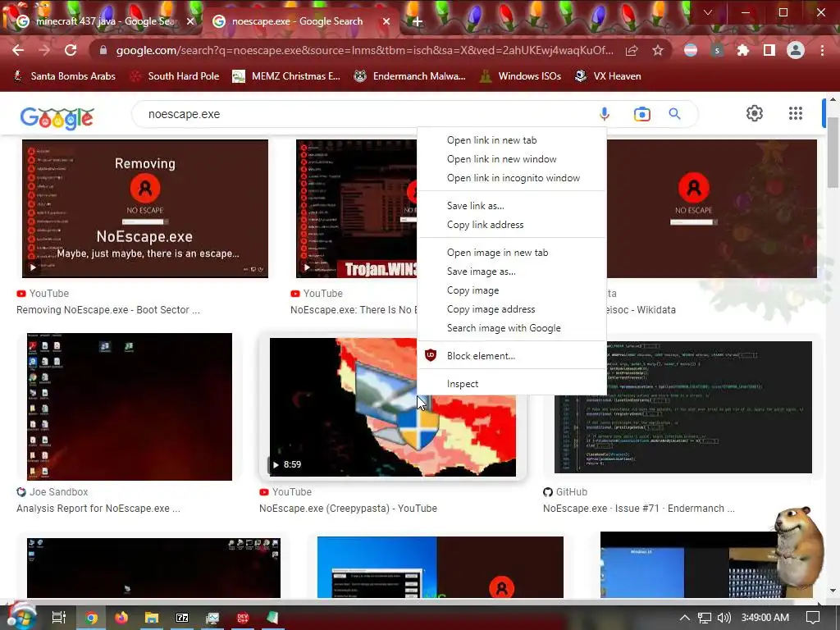Image resolution: width=840 pixels, height=630 pixels.
Task: Start voice search with microphone
Action: (x=605, y=113)
